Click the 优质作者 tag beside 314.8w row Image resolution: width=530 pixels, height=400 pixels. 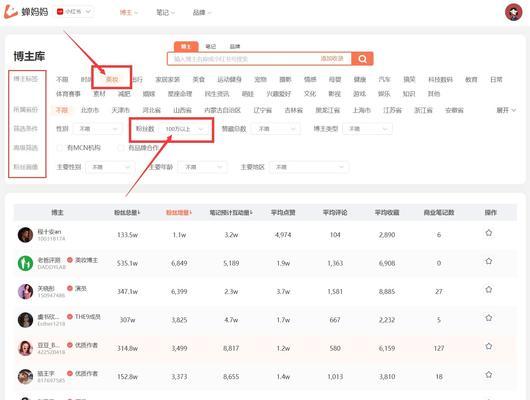tap(86, 345)
